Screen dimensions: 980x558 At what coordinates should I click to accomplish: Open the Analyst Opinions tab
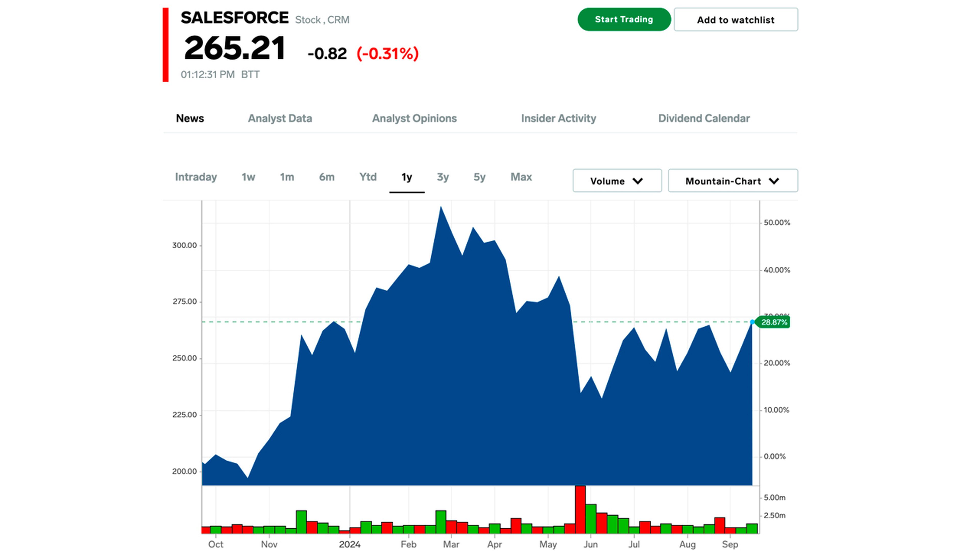tap(414, 118)
